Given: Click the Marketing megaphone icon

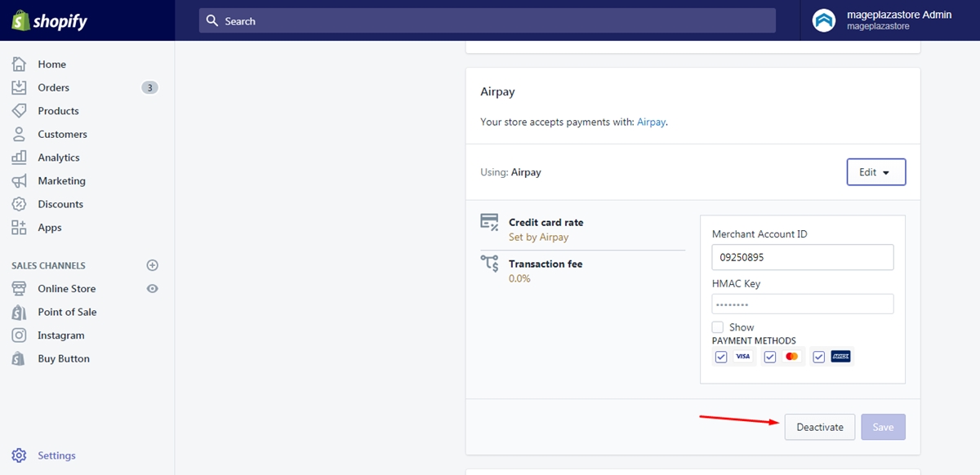Looking at the screenshot, I should pos(20,181).
